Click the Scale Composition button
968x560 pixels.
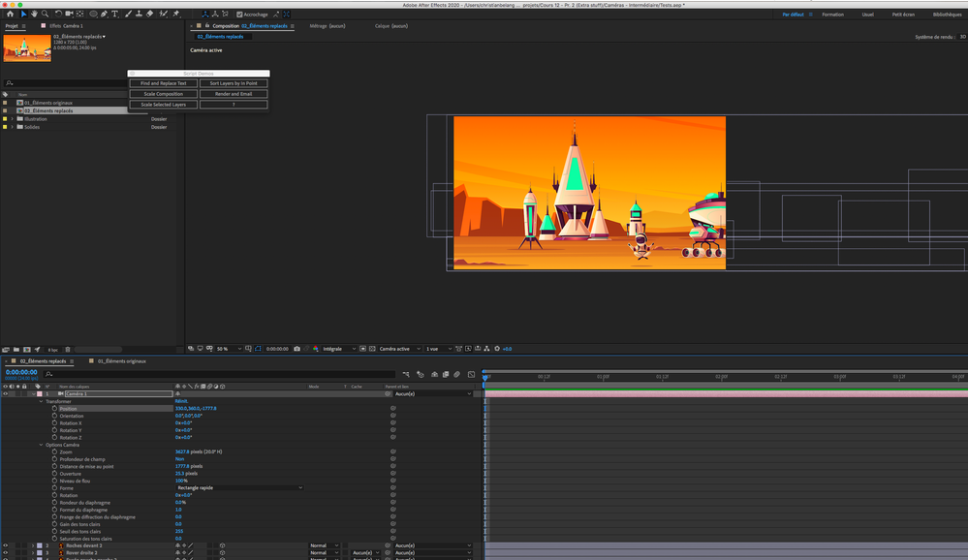point(164,94)
